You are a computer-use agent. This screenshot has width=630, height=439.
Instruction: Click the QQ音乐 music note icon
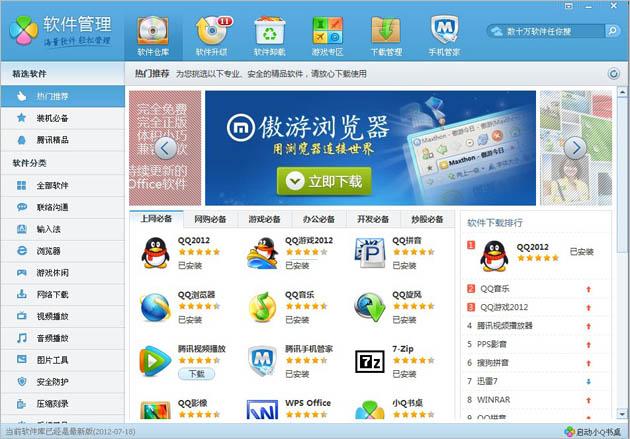262,307
